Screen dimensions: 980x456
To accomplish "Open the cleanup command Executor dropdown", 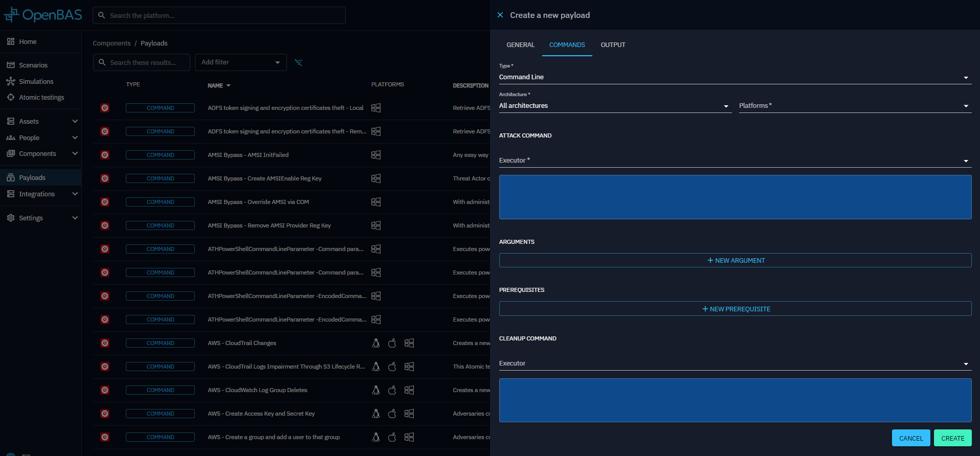I will (x=735, y=363).
